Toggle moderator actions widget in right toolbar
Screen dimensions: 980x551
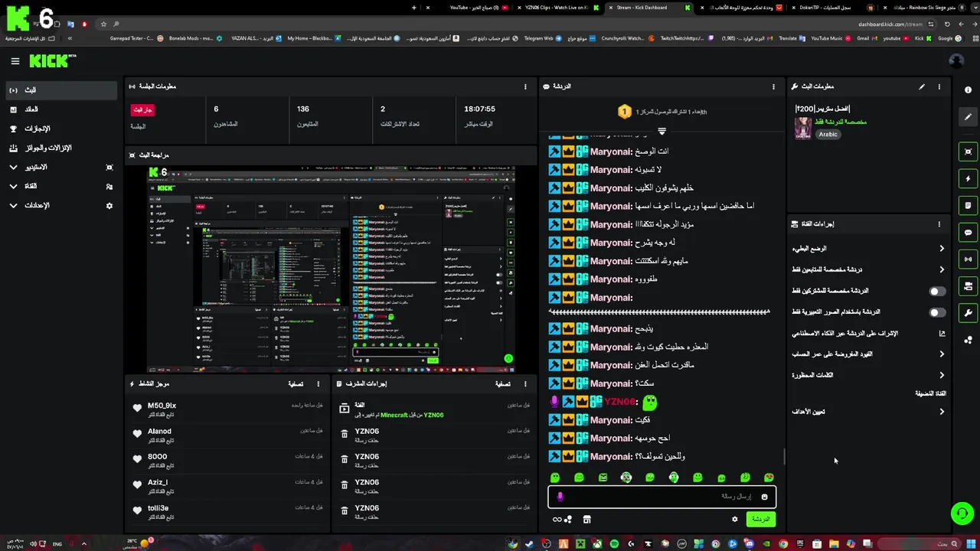969,286
